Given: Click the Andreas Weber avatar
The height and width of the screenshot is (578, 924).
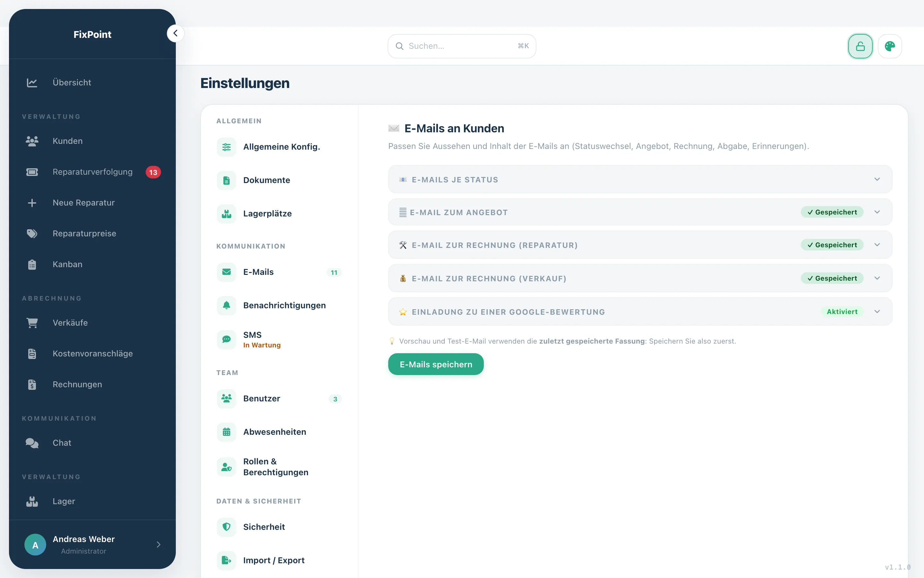Looking at the screenshot, I should click(x=35, y=545).
